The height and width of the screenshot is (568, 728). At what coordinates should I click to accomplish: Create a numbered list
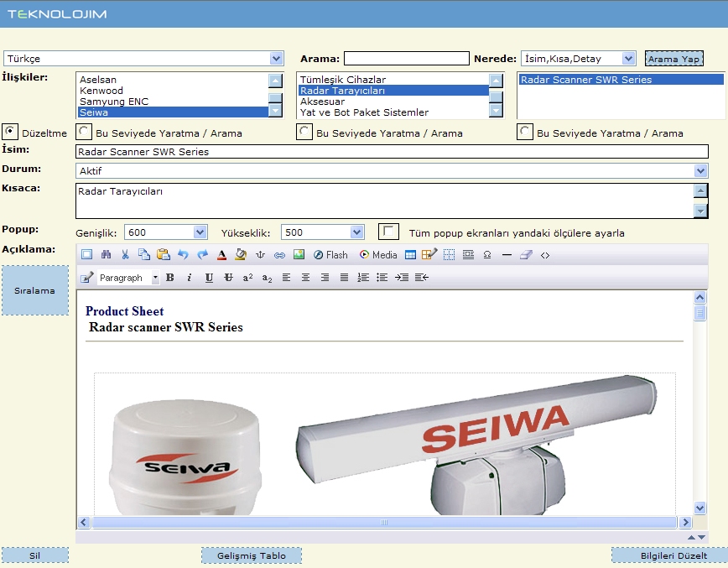coord(363,277)
